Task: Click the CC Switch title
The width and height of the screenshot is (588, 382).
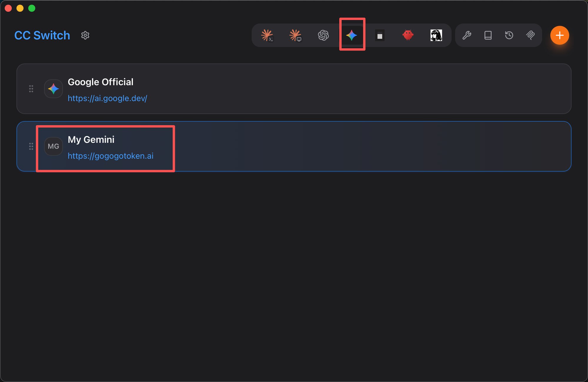Action: (x=42, y=36)
